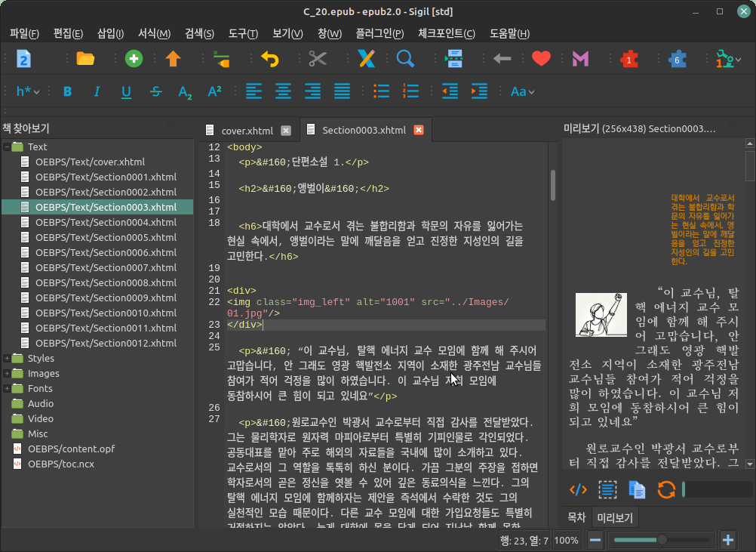Expand the Styles folder

coord(7,359)
